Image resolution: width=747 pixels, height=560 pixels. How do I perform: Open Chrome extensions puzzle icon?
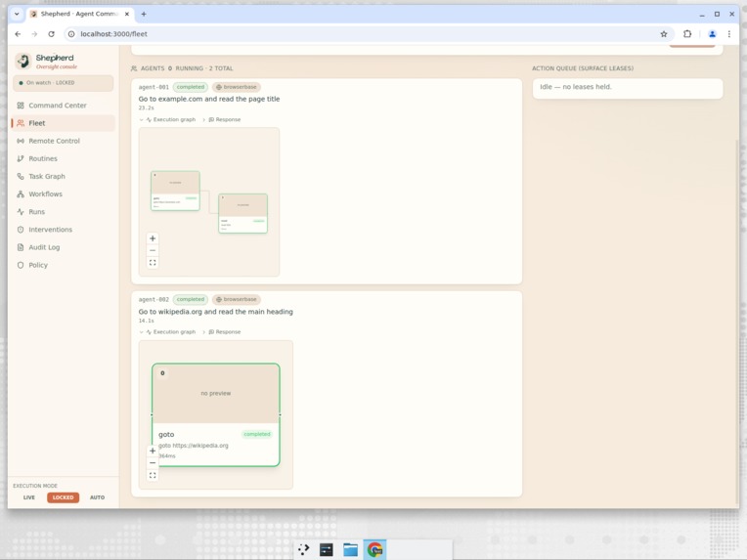[x=687, y=34]
